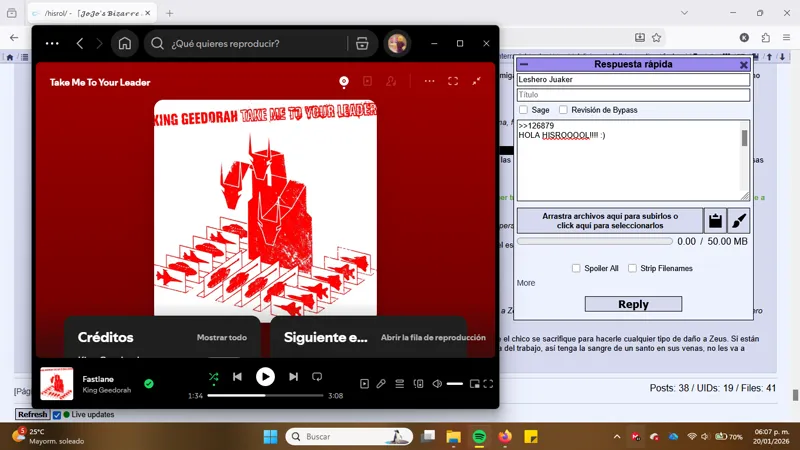
Task: Show lyrics with the microphone icon
Action: pos(381,384)
